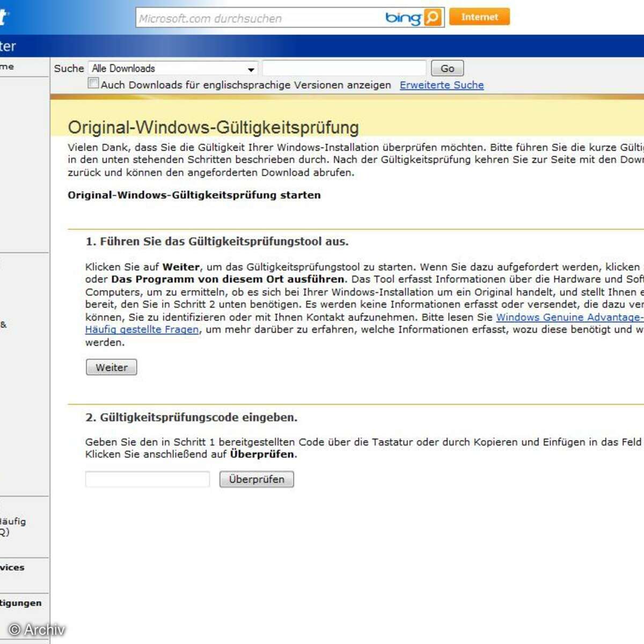
Task: Select the 'vices' sidebar menu item
Action: (x=12, y=567)
